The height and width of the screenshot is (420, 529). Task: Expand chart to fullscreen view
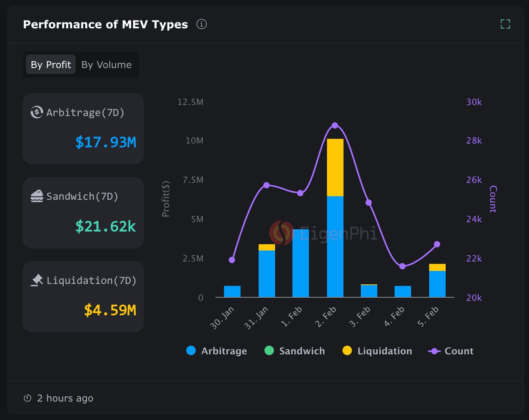(x=505, y=24)
